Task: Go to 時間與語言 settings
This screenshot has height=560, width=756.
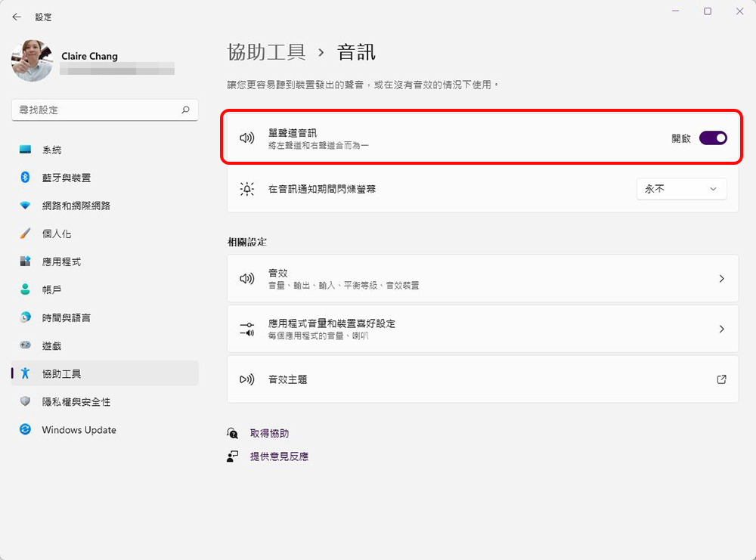Action: 67,317
